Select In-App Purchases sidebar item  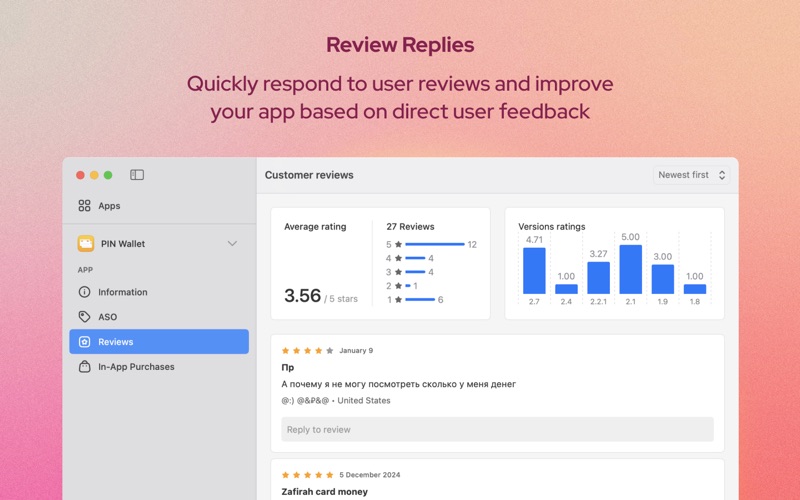click(x=159, y=366)
